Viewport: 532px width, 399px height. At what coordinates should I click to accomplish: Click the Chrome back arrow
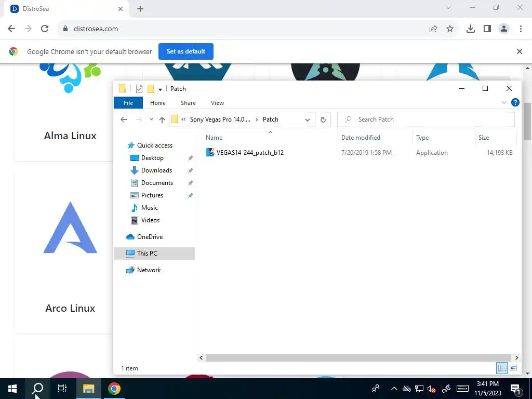[11, 29]
